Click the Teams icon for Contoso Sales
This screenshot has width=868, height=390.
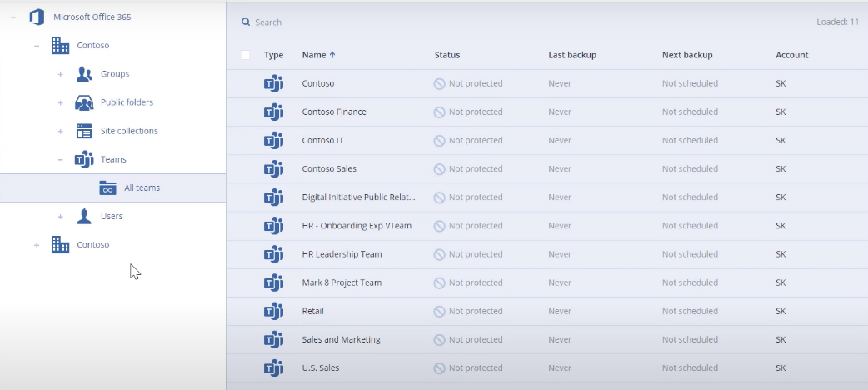273,169
